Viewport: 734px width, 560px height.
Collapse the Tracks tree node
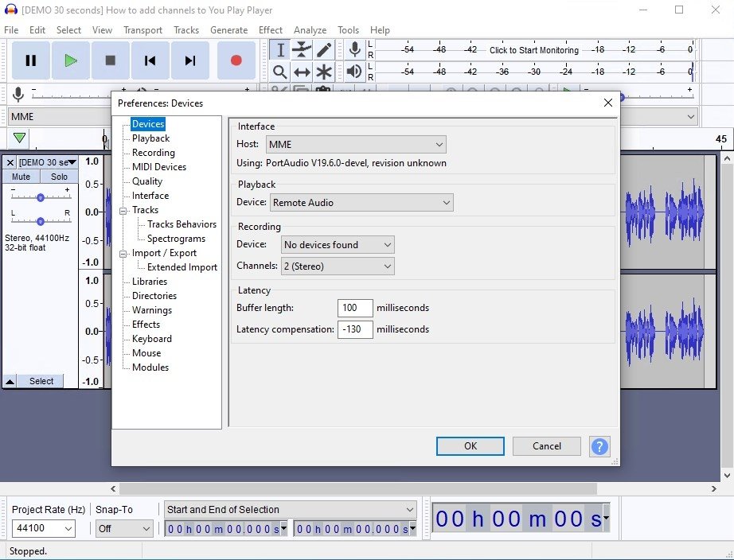[123, 211]
